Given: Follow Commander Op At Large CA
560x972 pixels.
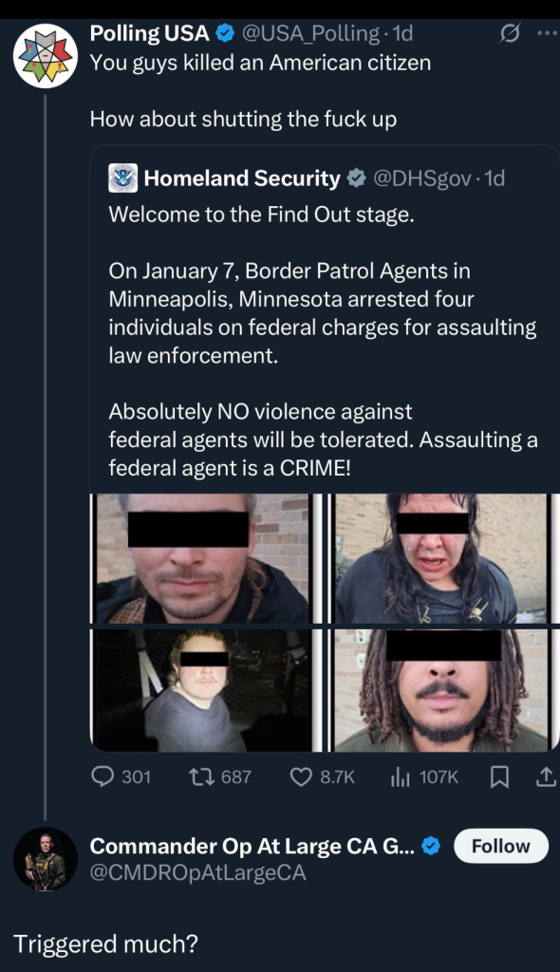Looking at the screenshot, I should (x=501, y=846).
